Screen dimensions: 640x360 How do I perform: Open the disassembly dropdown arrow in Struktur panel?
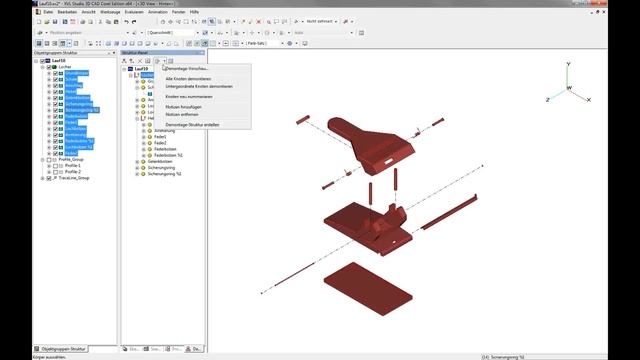point(164,61)
